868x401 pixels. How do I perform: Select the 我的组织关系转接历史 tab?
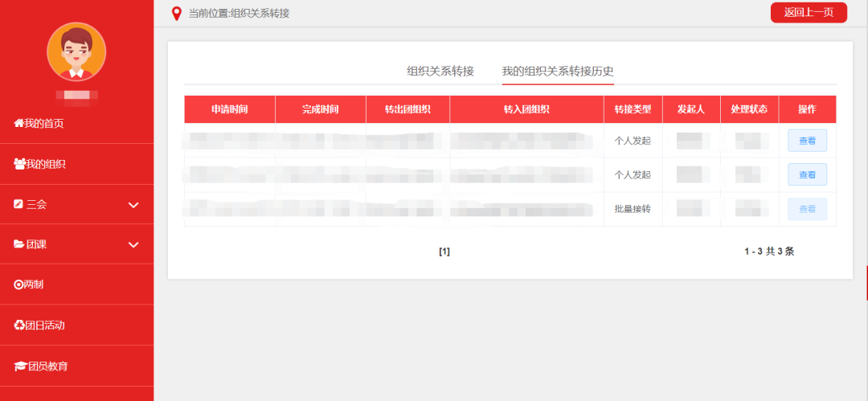click(x=558, y=71)
